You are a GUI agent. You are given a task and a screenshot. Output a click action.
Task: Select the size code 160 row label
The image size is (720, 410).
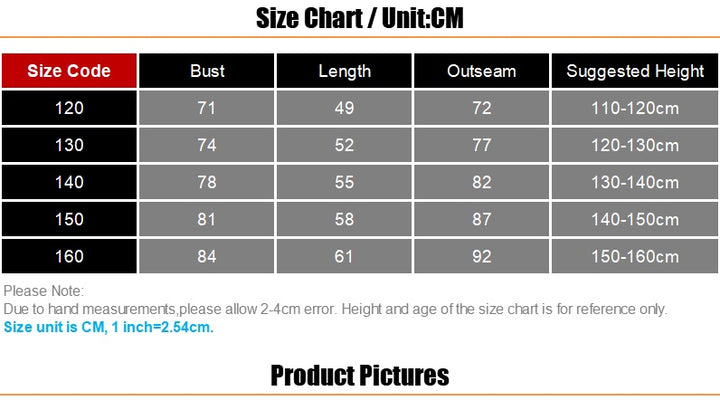point(69,256)
